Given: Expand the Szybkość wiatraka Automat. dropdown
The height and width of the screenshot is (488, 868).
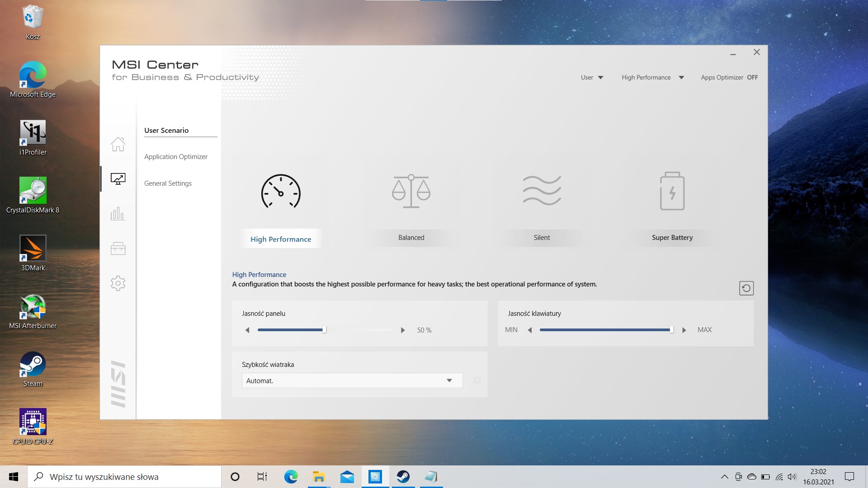Looking at the screenshot, I should tap(352, 380).
